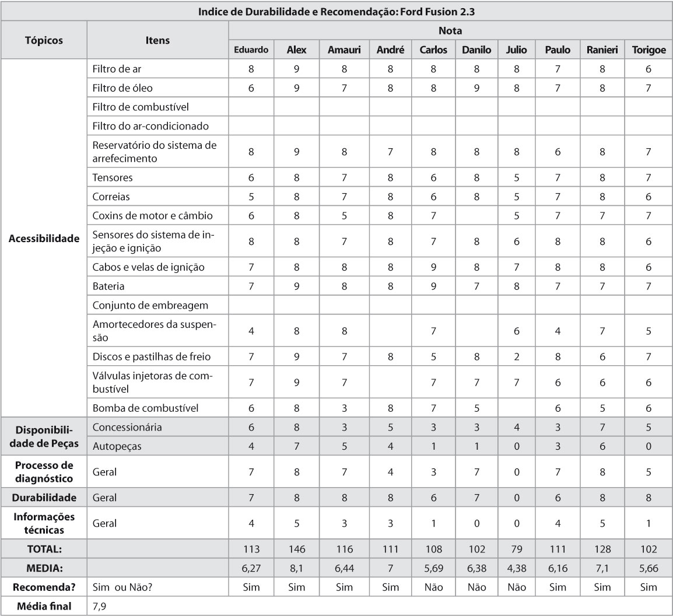This screenshot has width=673, height=616.
Task: Select Torigoe's average '5,66'
Action: pyautogui.click(x=649, y=568)
